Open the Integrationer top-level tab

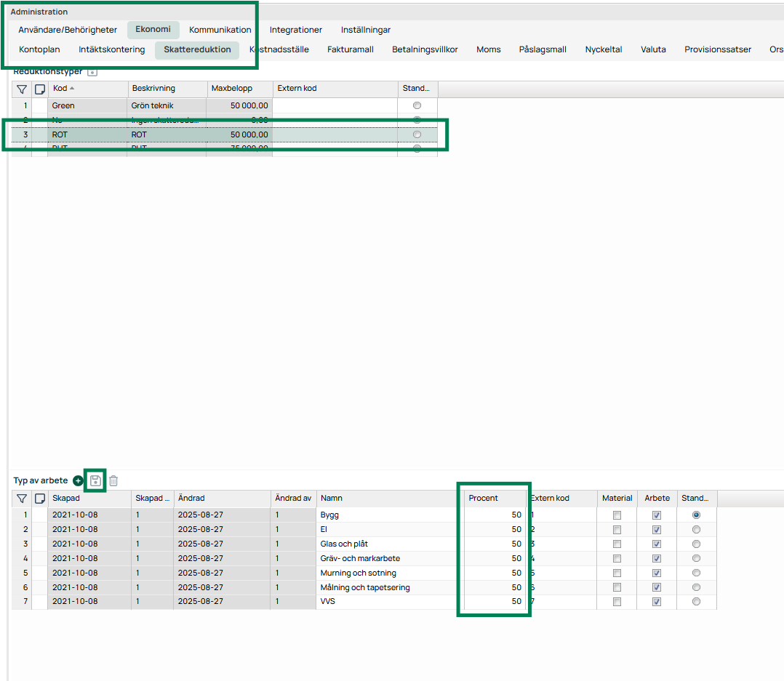click(x=295, y=30)
